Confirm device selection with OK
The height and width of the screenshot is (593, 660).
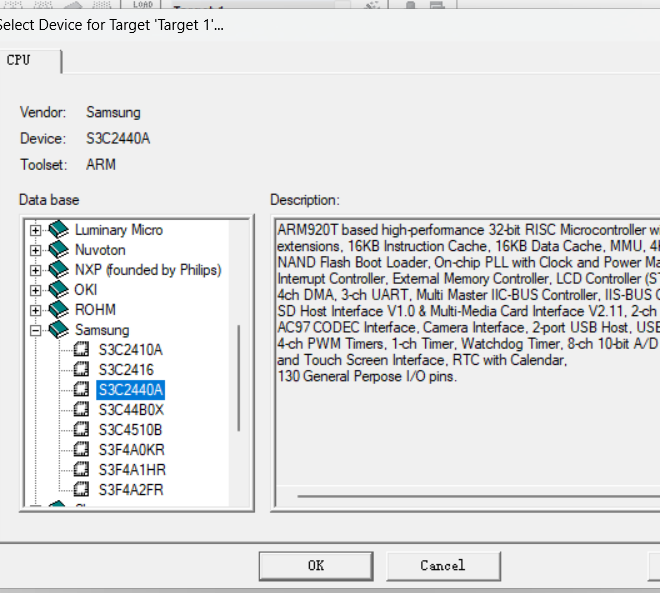tap(316, 566)
